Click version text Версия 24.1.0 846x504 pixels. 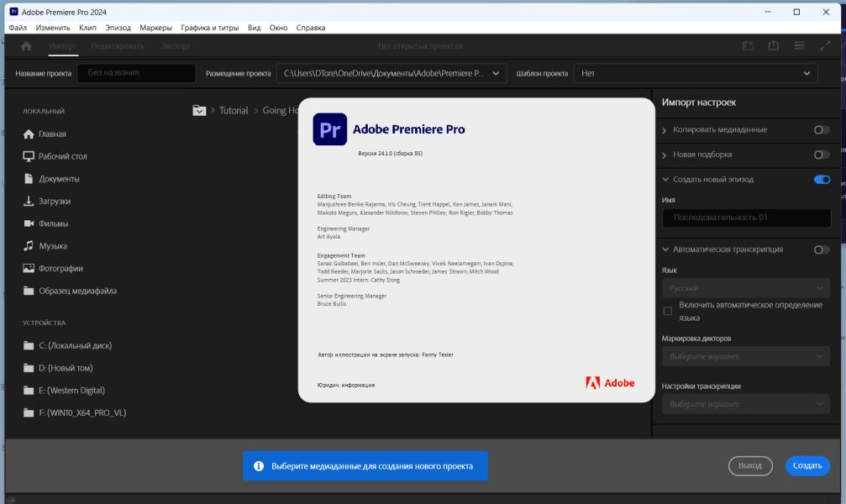(390, 153)
